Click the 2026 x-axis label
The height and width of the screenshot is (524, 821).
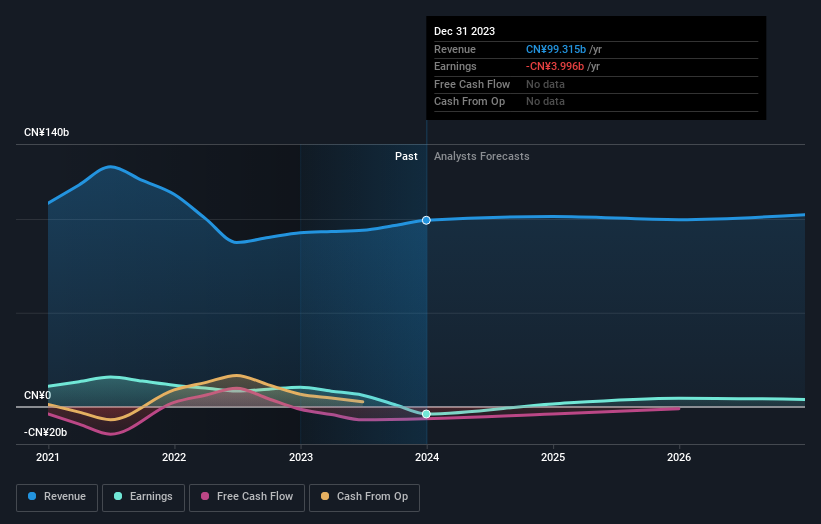[x=679, y=458]
